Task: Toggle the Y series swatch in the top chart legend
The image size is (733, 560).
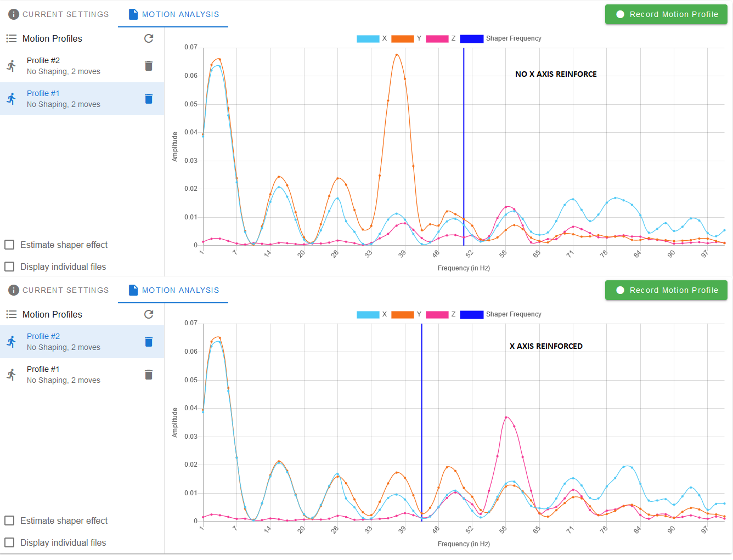Action: (403, 38)
